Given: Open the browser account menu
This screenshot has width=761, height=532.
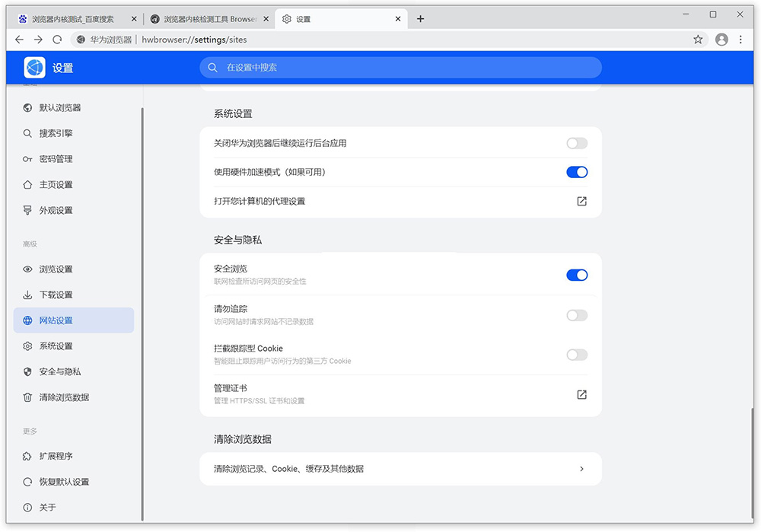Looking at the screenshot, I should tap(721, 39).
